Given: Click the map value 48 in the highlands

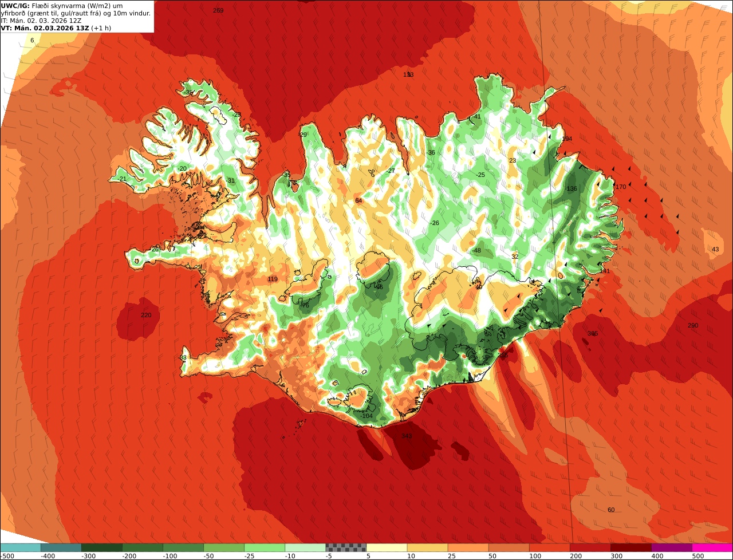Looking at the screenshot, I should click(477, 250).
